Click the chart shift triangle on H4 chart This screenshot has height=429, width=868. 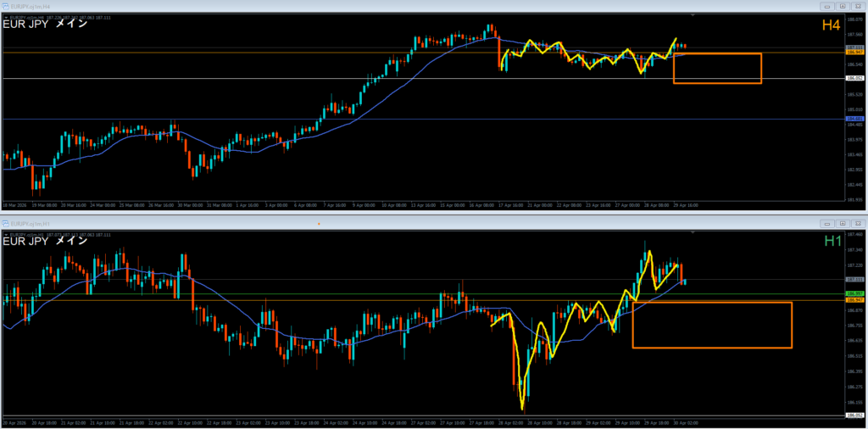(x=694, y=15)
